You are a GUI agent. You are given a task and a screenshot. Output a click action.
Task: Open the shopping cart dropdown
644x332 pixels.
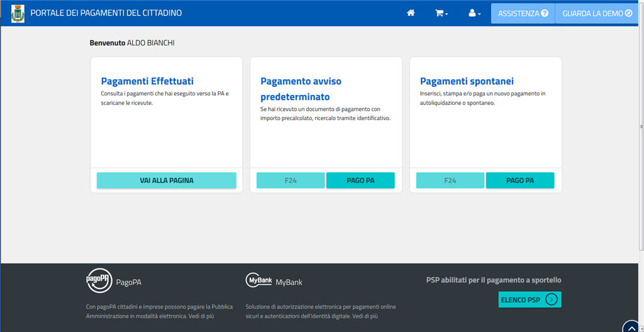(441, 13)
